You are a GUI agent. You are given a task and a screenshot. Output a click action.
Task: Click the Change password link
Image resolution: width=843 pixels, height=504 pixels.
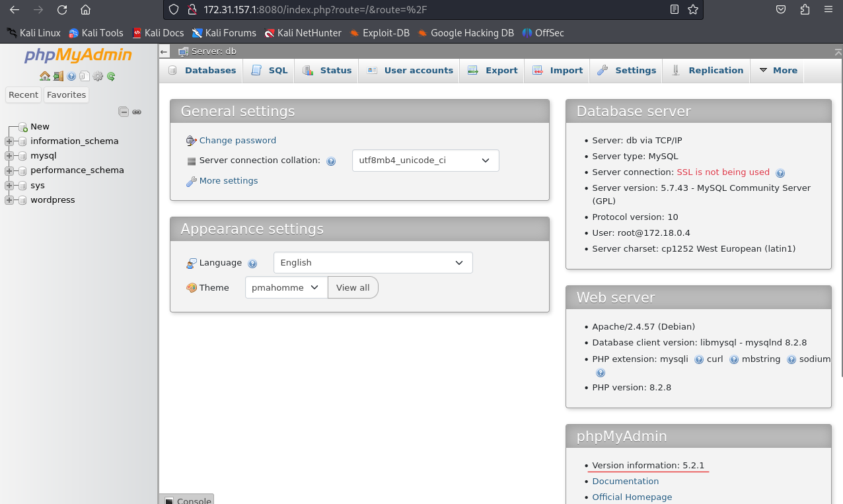(x=237, y=141)
